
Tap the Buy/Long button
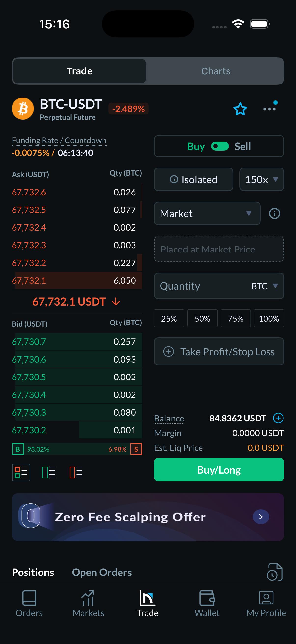pos(219,470)
